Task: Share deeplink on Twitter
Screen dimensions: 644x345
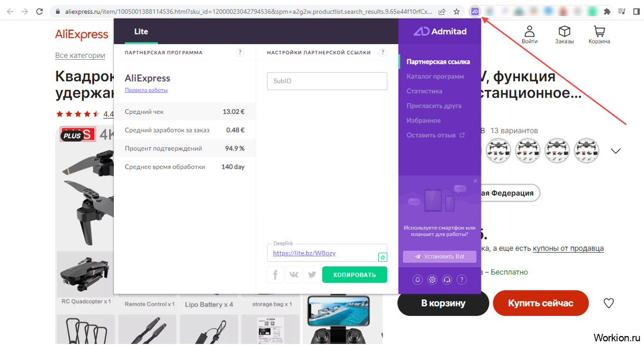Action: (x=311, y=275)
